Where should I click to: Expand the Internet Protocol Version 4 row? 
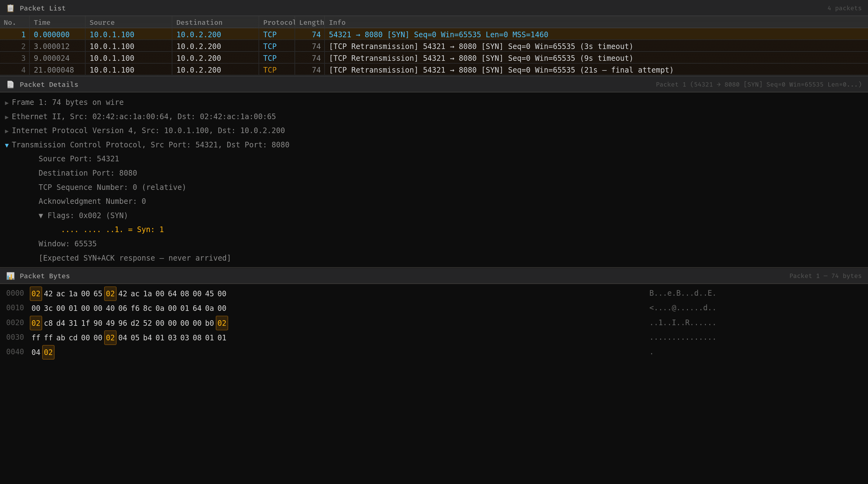point(7,131)
